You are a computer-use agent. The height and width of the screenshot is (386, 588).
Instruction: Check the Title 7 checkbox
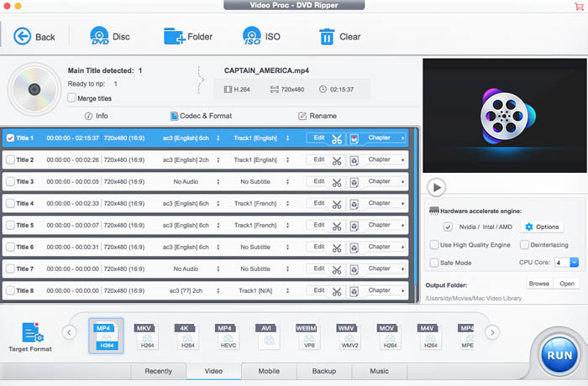(x=10, y=269)
